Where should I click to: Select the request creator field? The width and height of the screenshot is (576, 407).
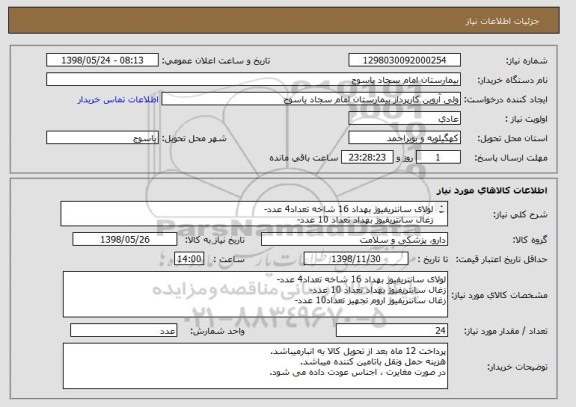pos(311,99)
